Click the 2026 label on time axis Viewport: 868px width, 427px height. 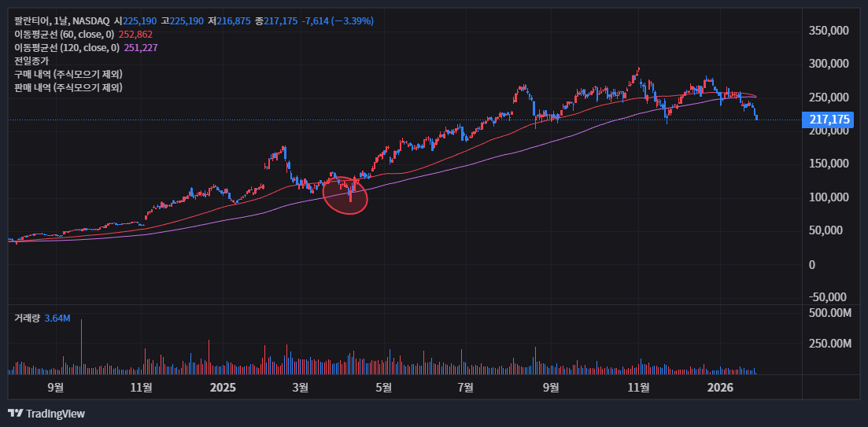click(x=720, y=387)
